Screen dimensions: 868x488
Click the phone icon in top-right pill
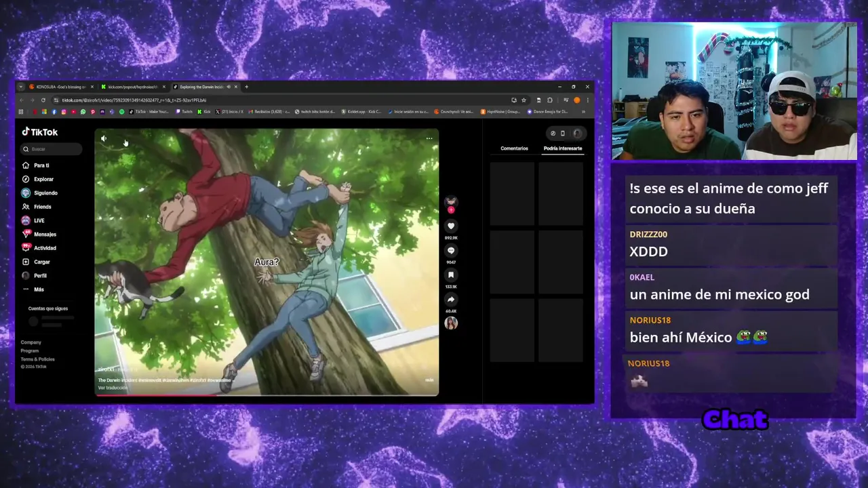(562, 134)
